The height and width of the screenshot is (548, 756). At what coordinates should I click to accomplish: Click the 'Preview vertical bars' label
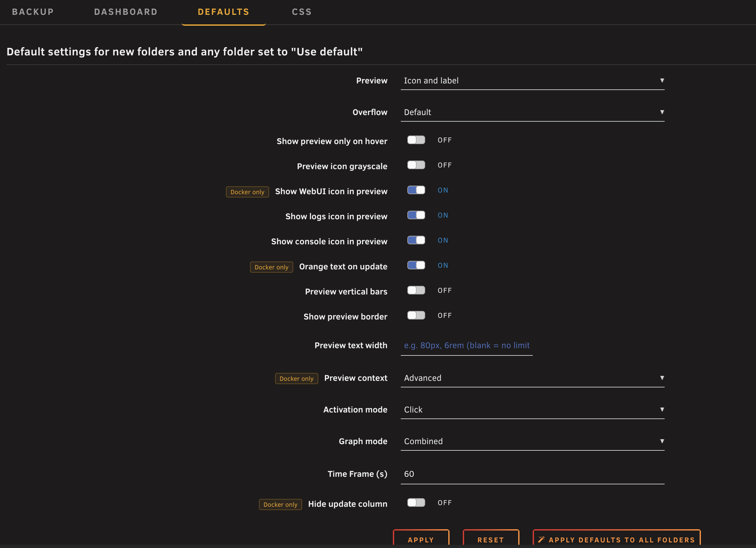[x=346, y=291]
